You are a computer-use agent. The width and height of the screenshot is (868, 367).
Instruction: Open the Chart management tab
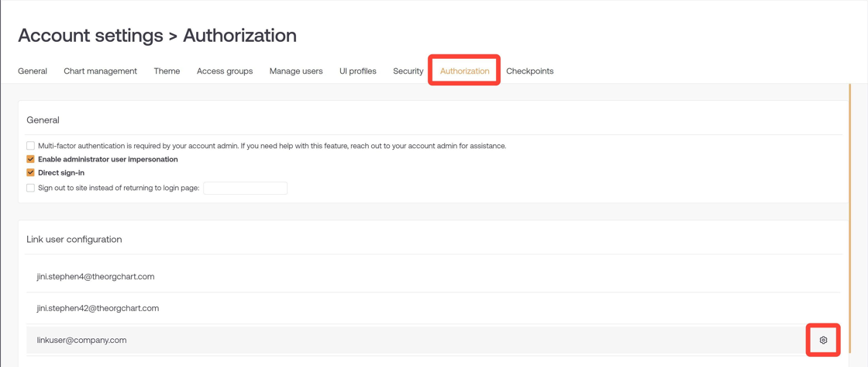pos(100,71)
